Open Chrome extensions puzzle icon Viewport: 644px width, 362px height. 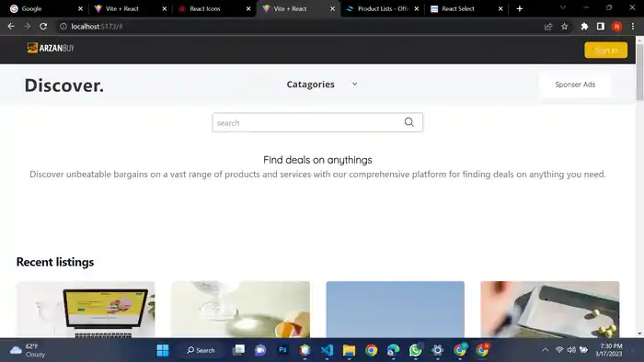pyautogui.click(x=584, y=27)
